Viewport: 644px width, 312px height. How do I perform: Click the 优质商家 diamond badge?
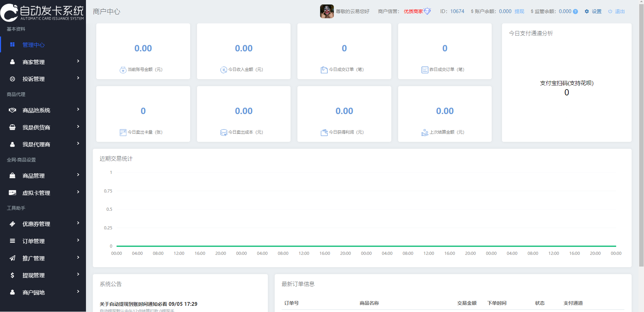tap(428, 11)
